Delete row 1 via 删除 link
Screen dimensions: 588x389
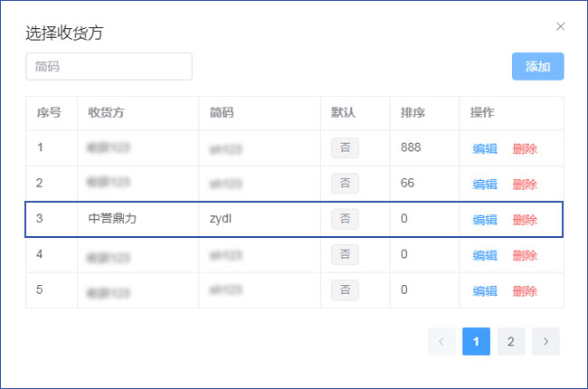[525, 148]
